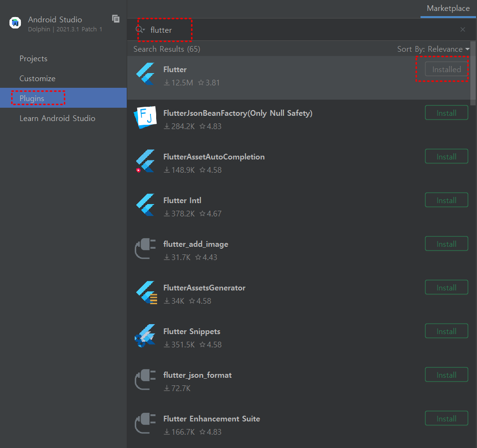
Task: Click the 148.9K download count
Action: coord(179,170)
